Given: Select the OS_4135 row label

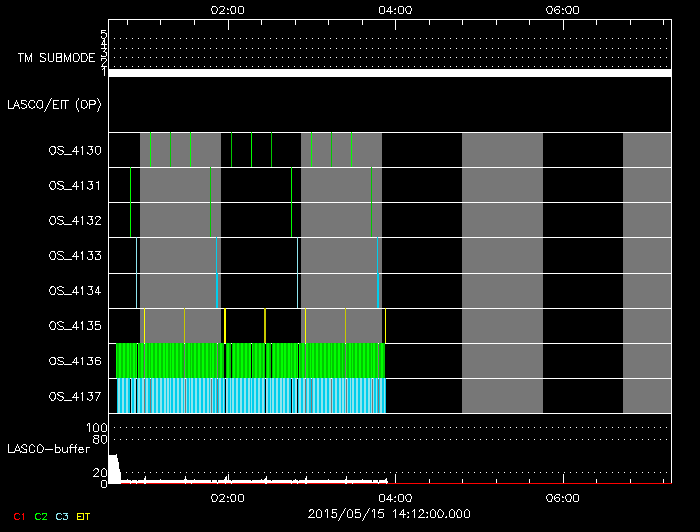Looking at the screenshot, I should click(75, 326).
